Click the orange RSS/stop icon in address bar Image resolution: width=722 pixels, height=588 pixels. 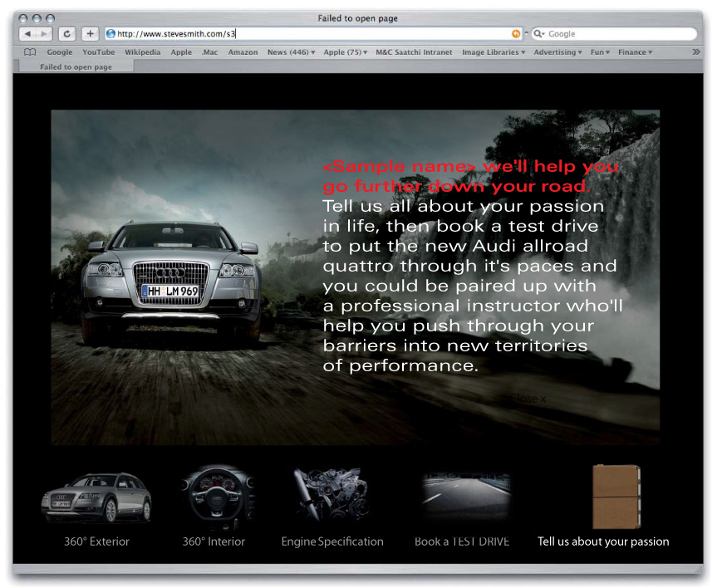point(516,33)
